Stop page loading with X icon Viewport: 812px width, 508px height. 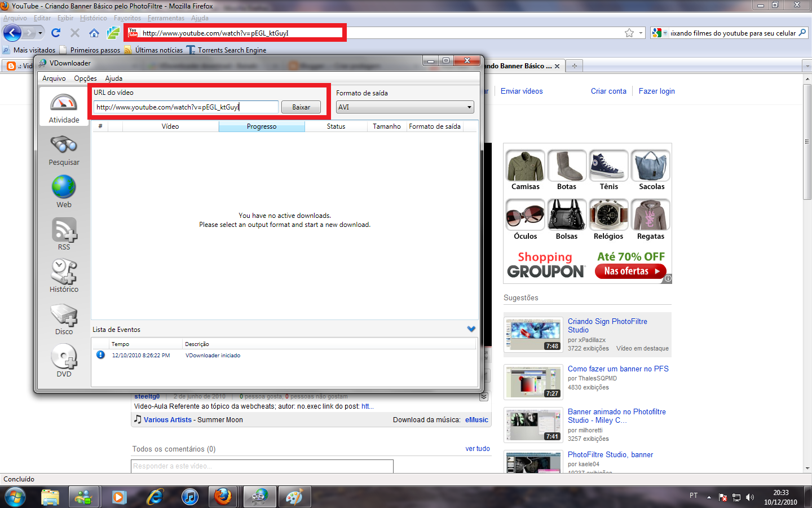[x=74, y=33]
